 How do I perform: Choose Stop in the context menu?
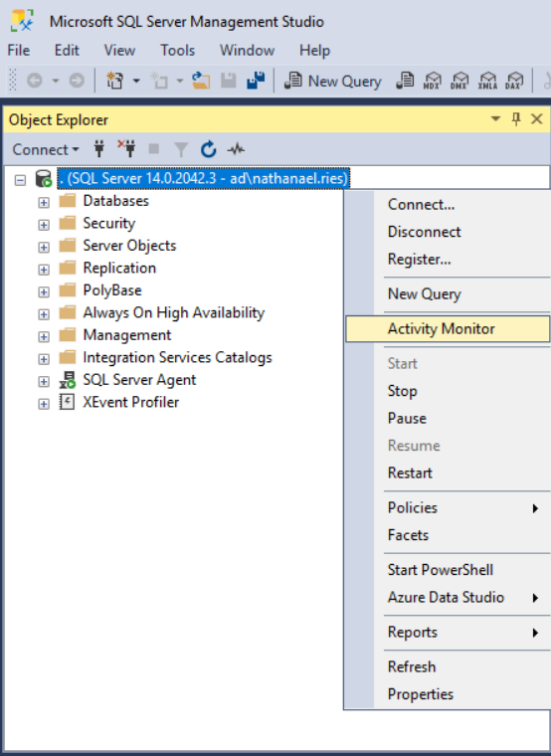(448, 391)
